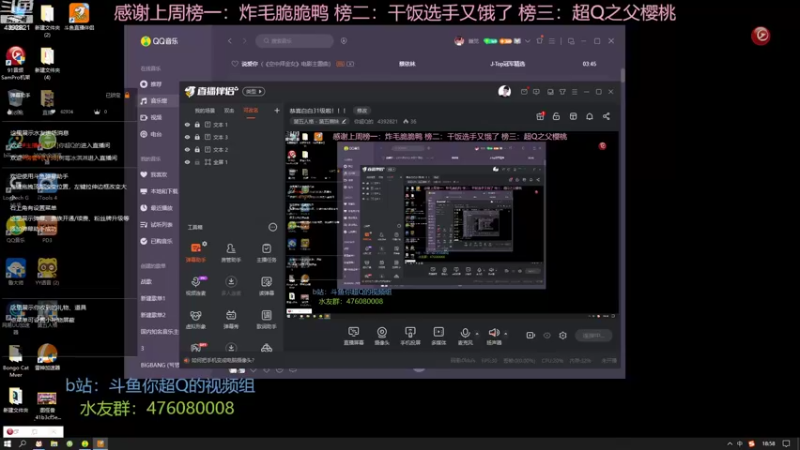Open the filter funnel in 直播伴侣 title bar

click(x=562, y=92)
